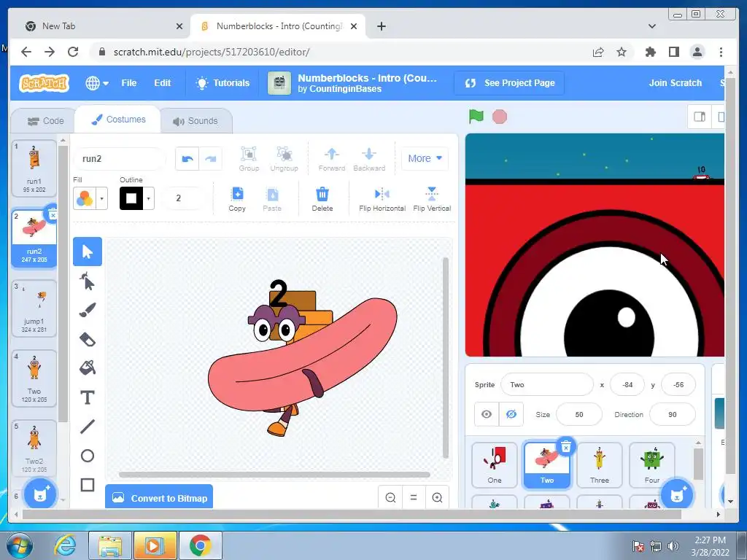Click the Outline color swatch
The width and height of the screenshot is (747, 560).
click(x=131, y=198)
